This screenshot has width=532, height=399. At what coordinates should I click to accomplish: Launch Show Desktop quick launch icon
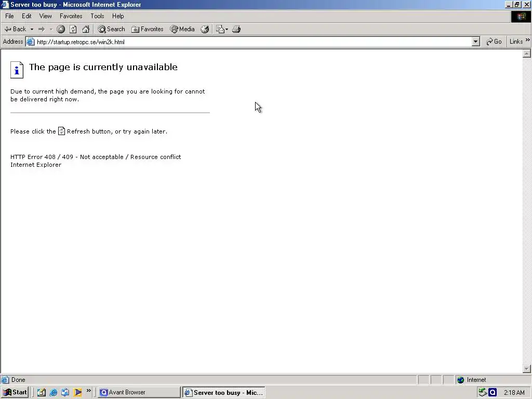[x=42, y=392]
